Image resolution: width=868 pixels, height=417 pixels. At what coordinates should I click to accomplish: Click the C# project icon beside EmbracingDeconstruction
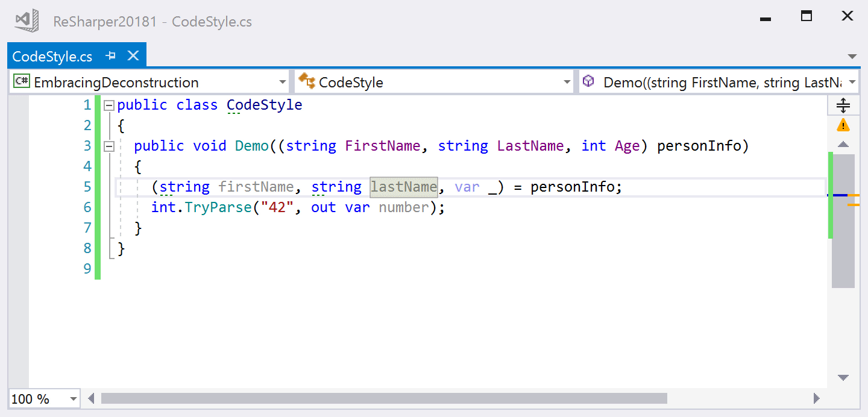[21, 81]
